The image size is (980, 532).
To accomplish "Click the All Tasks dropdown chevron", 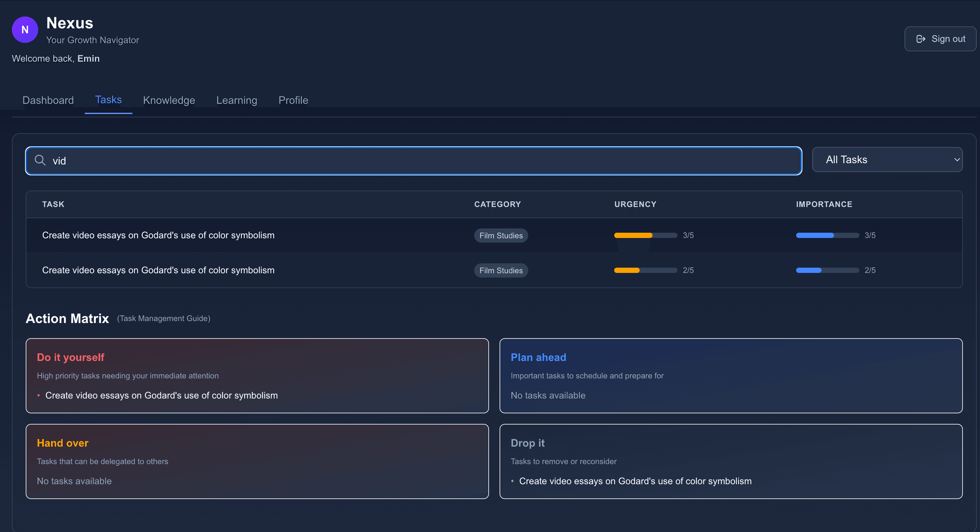I will [957, 160].
